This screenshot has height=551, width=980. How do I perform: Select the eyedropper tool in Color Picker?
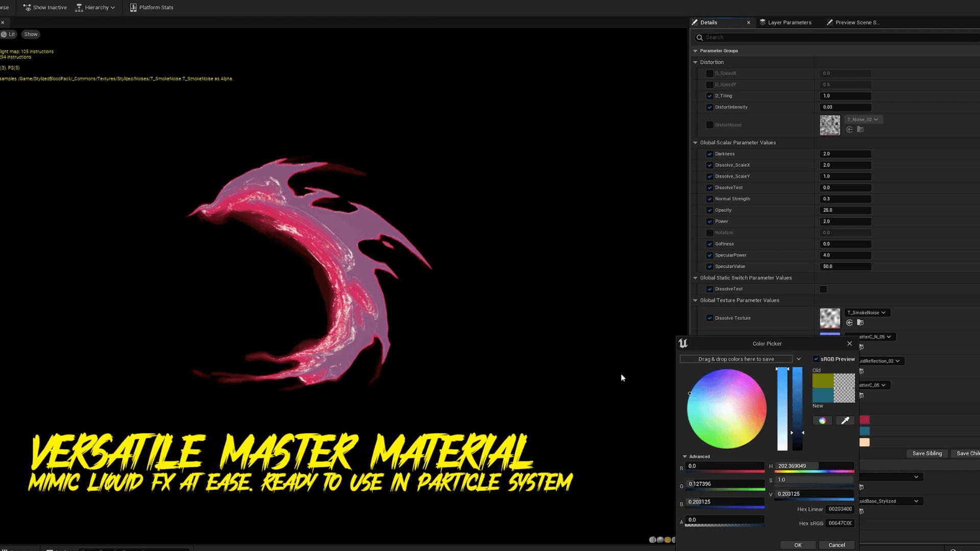coord(845,420)
